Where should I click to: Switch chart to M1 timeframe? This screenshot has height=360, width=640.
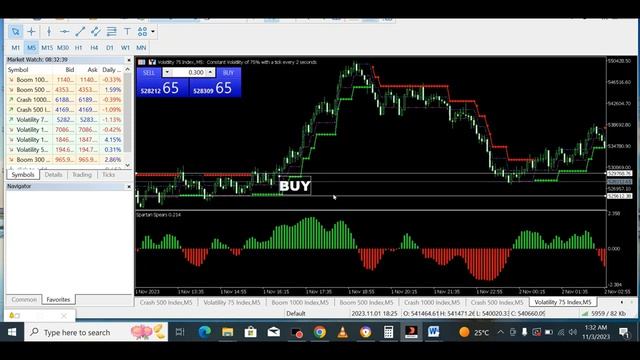[16, 48]
